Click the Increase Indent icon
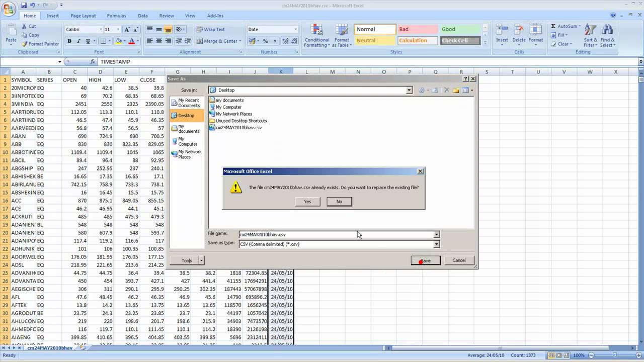 (x=188, y=41)
